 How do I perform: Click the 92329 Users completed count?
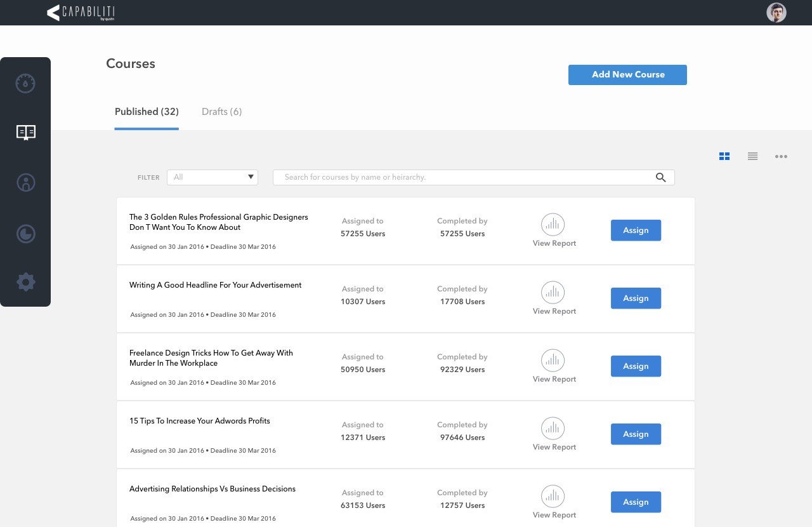462,370
